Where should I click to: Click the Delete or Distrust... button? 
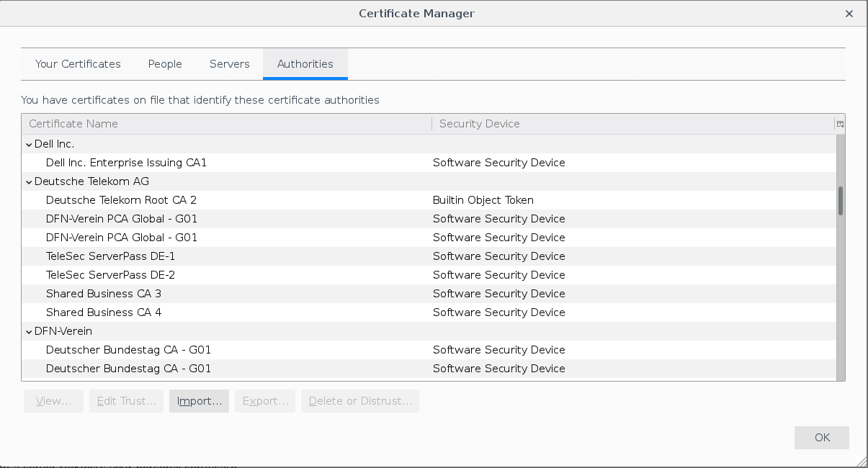coord(360,401)
